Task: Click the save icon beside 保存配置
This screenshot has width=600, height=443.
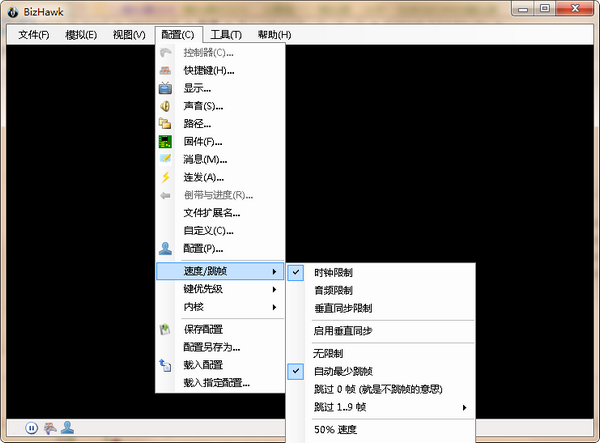Action: (165, 329)
